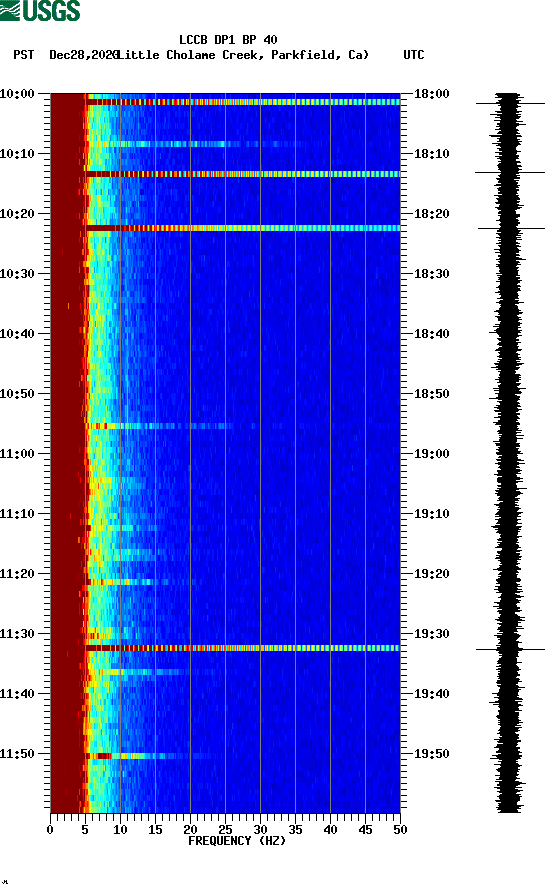This screenshot has height=893, width=552.
Task: Click the broadband event band just after 18:00 UTC
Action: point(243,102)
